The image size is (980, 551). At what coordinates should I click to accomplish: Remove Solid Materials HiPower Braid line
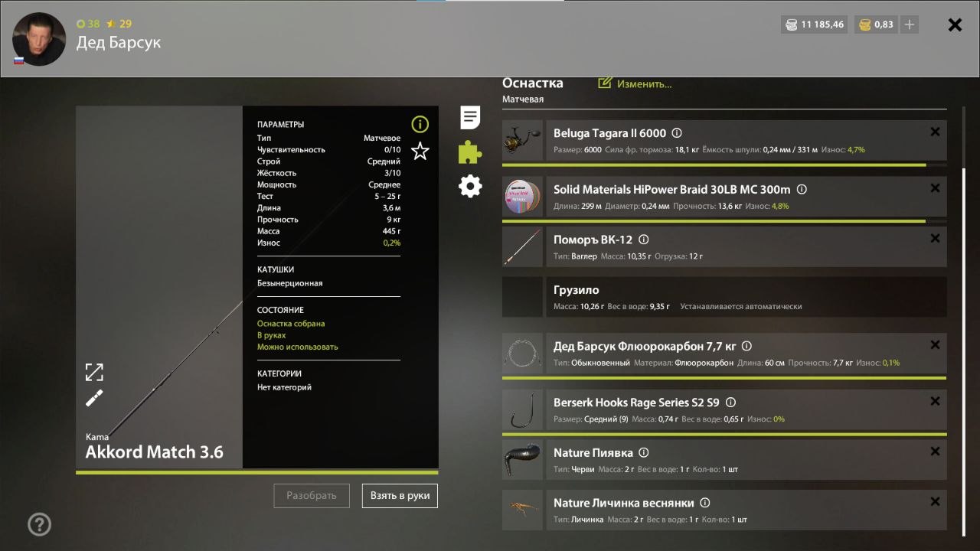coord(935,188)
